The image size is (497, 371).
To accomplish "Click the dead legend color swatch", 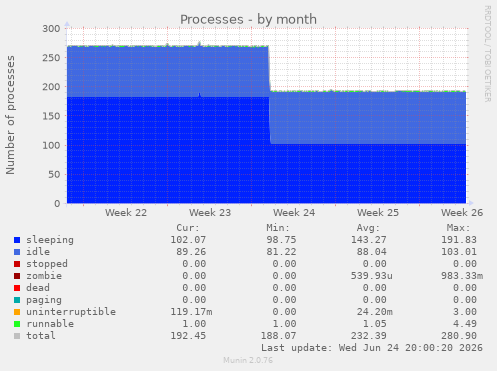I will [17, 288].
